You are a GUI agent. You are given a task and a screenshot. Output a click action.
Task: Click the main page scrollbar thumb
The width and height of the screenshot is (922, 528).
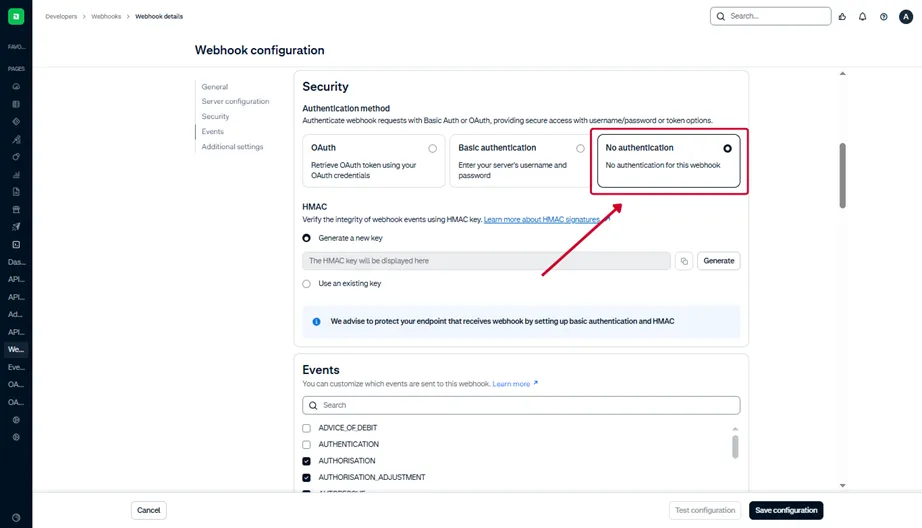[x=843, y=175]
